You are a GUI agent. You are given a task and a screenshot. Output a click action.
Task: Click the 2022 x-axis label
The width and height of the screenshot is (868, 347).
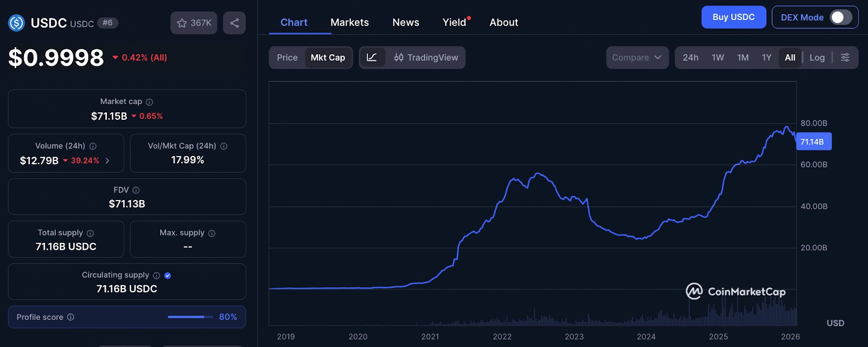click(x=502, y=337)
